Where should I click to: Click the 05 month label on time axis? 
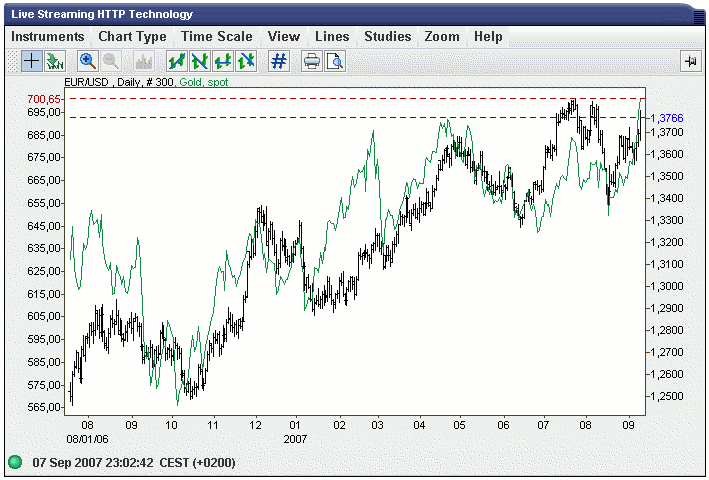tap(459, 425)
